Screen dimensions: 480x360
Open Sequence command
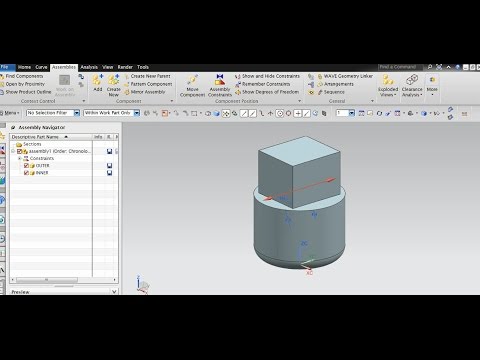[331, 92]
